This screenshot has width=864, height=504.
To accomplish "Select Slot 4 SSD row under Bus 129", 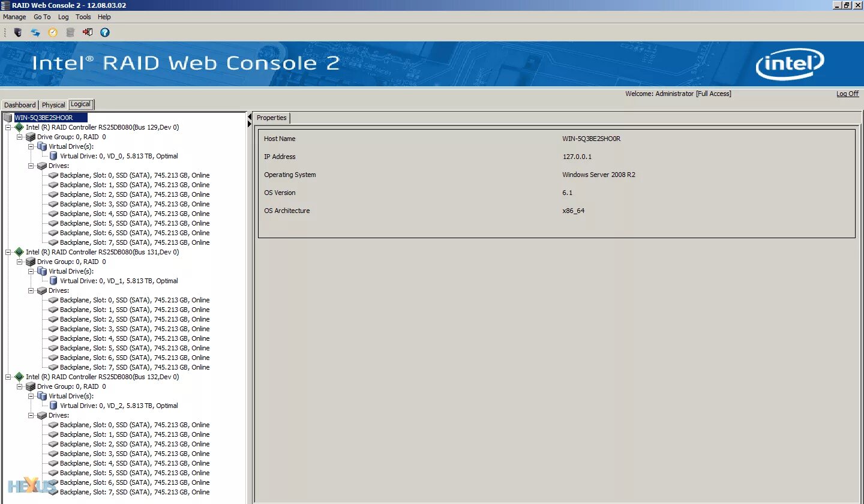I will pos(135,214).
